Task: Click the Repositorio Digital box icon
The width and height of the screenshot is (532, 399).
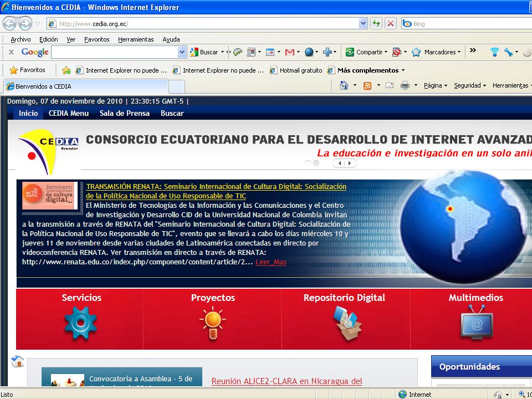Action: click(x=347, y=323)
